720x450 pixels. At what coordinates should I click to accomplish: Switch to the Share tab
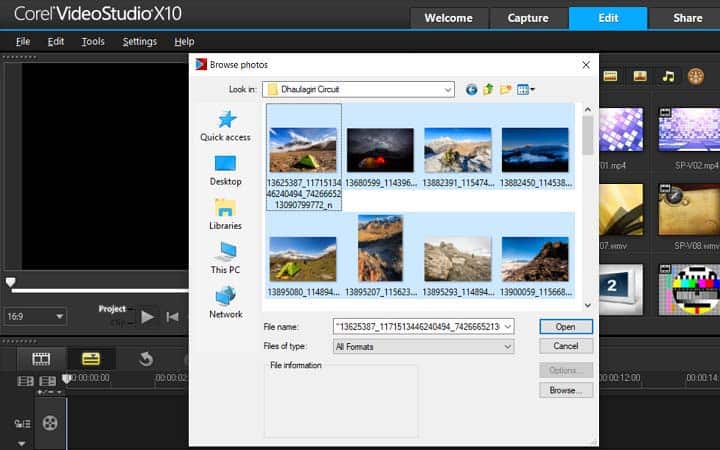click(686, 18)
